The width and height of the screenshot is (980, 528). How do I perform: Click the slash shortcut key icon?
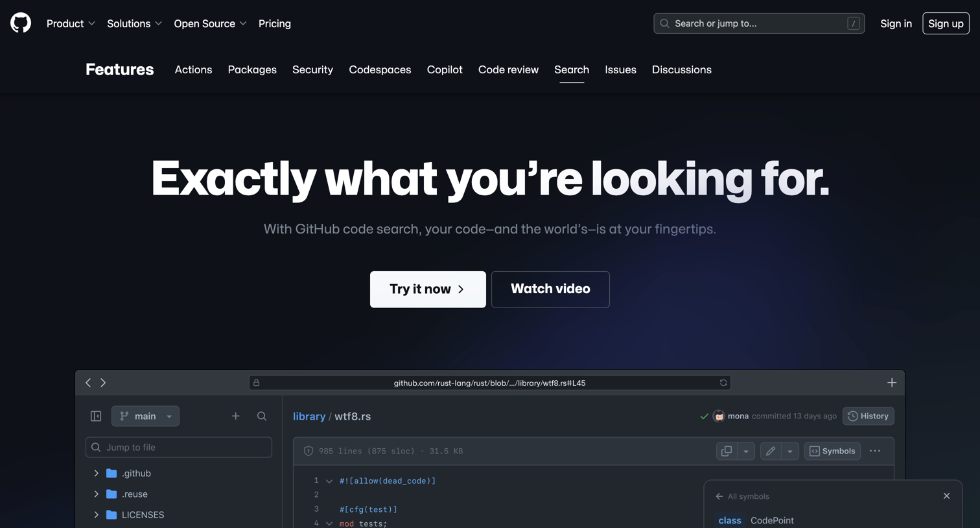[x=854, y=23]
